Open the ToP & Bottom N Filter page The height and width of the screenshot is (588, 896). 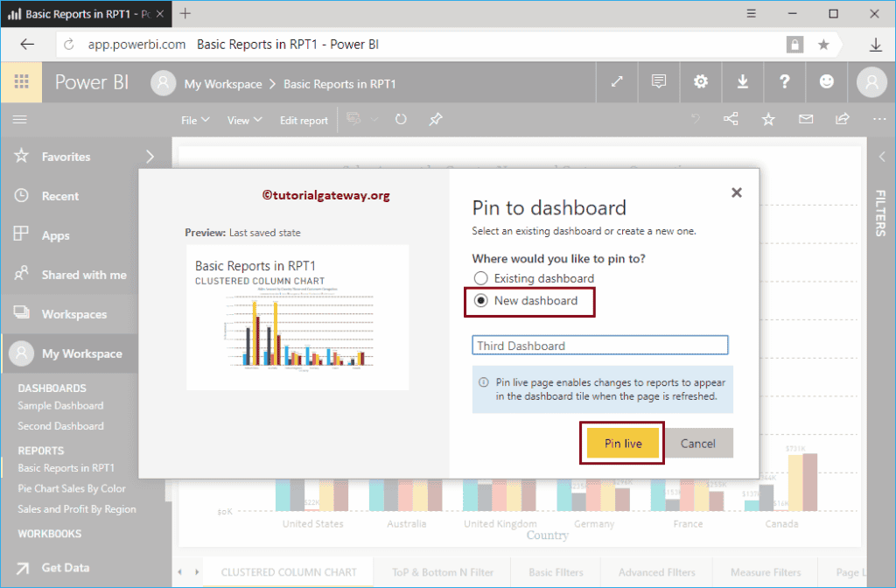point(442,571)
